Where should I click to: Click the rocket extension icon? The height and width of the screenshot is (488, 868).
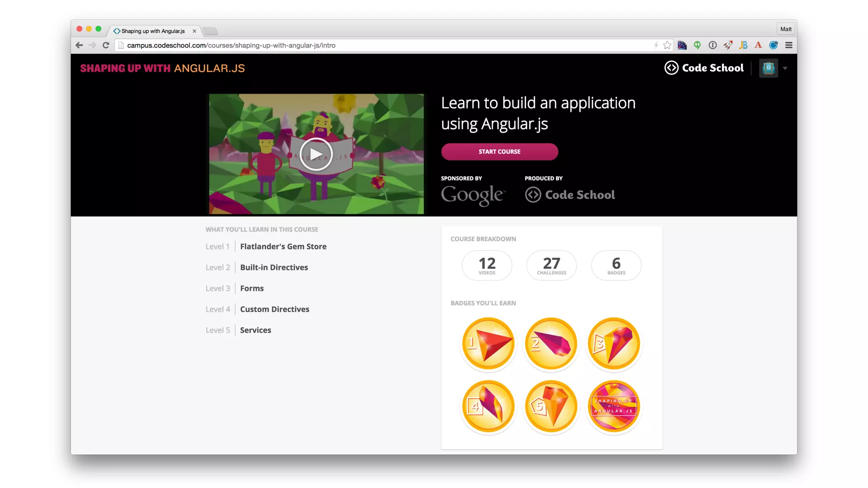(x=728, y=45)
